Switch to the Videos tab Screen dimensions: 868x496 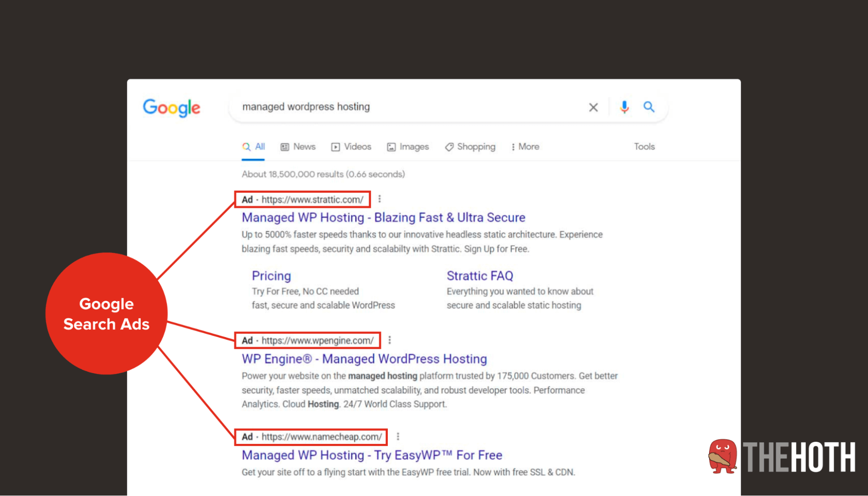point(351,147)
